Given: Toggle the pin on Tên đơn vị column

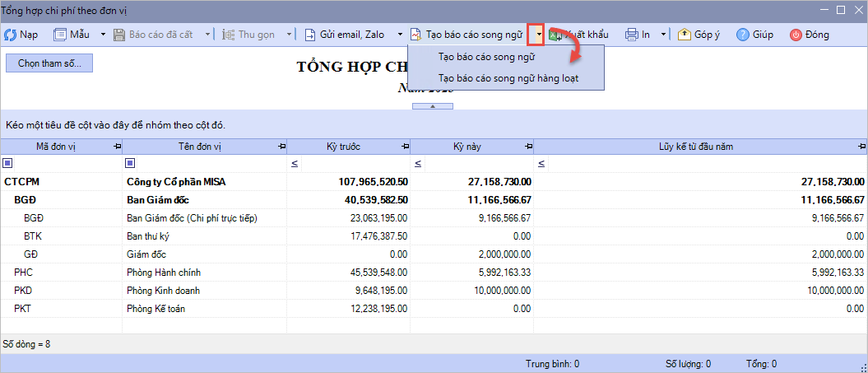Looking at the screenshot, I should point(283,147).
